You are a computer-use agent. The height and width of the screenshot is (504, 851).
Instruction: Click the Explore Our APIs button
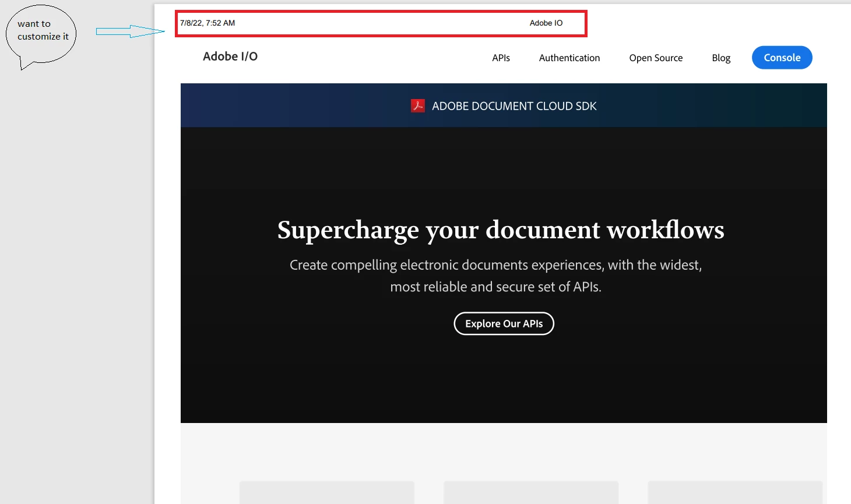(504, 323)
